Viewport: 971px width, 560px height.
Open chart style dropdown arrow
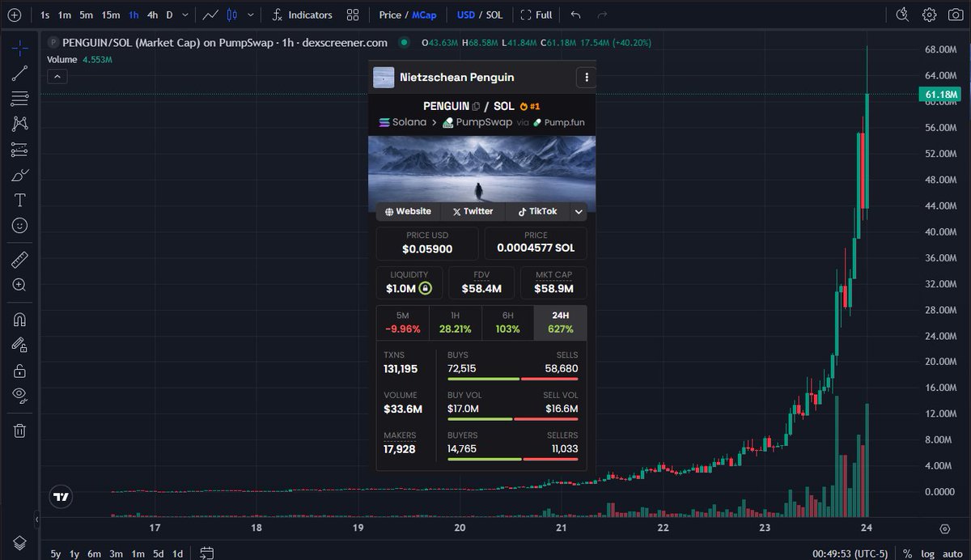tap(251, 15)
